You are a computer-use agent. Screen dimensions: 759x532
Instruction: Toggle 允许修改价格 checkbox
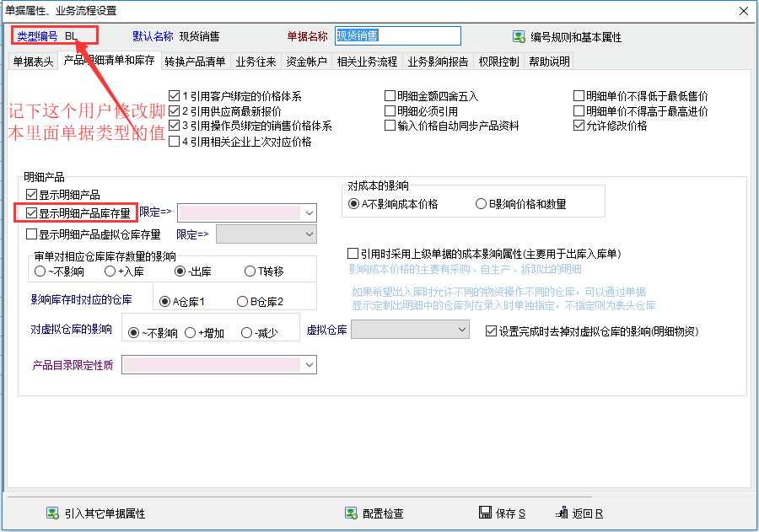coord(579,126)
